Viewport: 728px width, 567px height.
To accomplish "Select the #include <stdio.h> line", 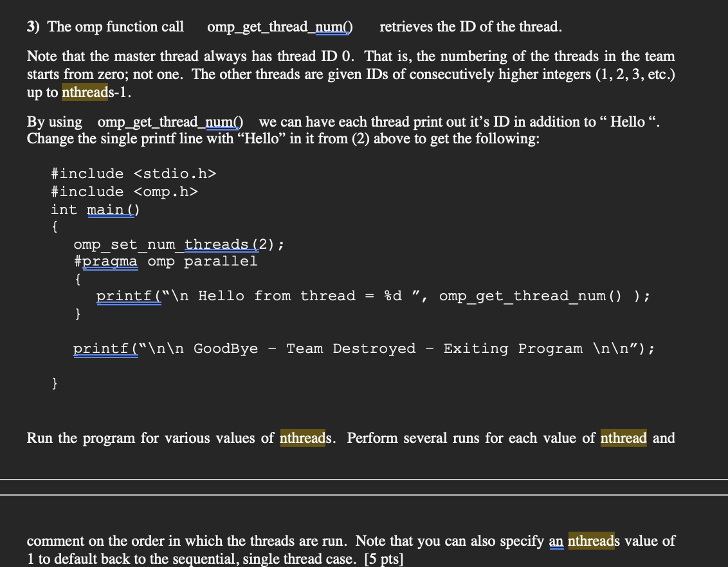I will pos(133,174).
